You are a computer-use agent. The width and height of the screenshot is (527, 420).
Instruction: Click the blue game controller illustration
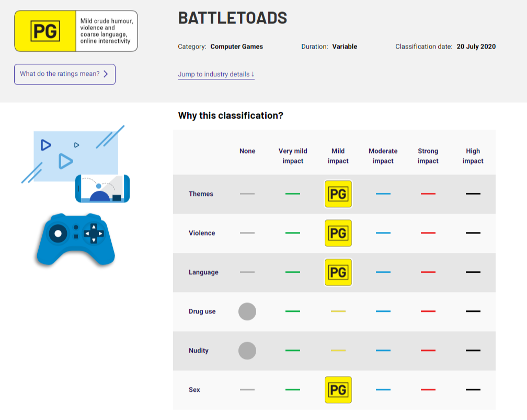coord(76,239)
